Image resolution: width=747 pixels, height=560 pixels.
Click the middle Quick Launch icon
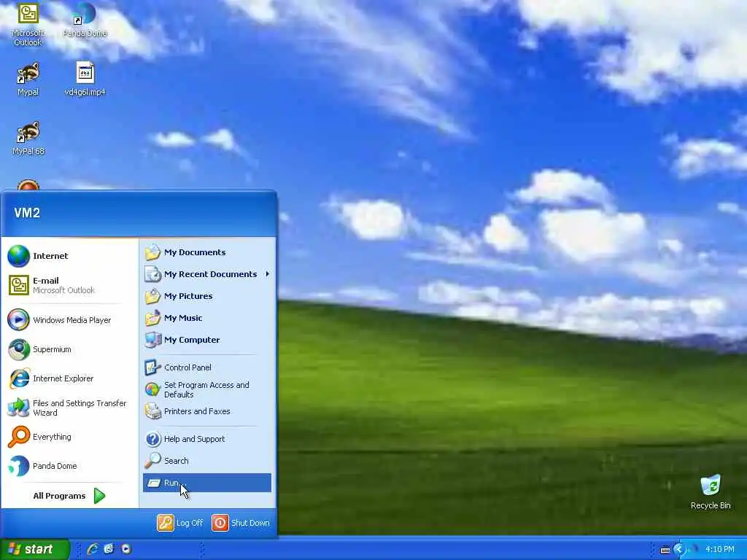click(109, 549)
